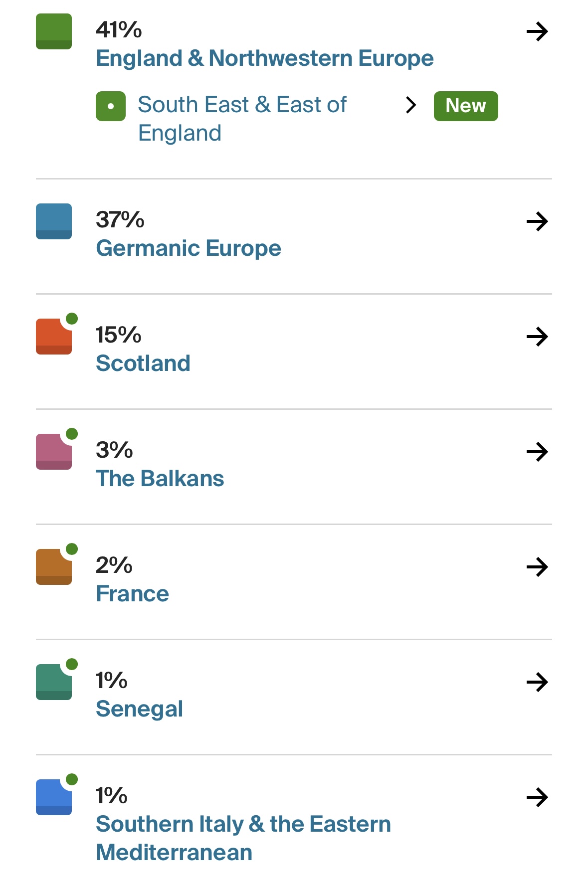Select the Scotland region name
The image size is (588, 896).
coord(143,363)
